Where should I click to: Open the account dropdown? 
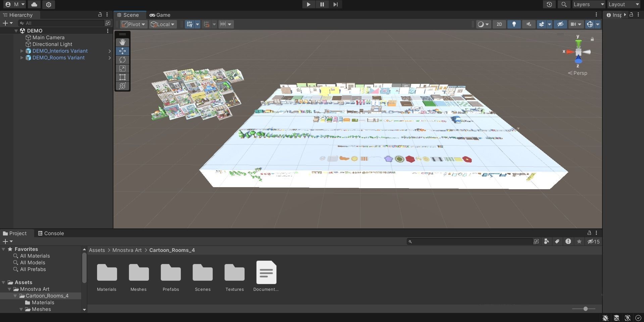coord(15,4)
